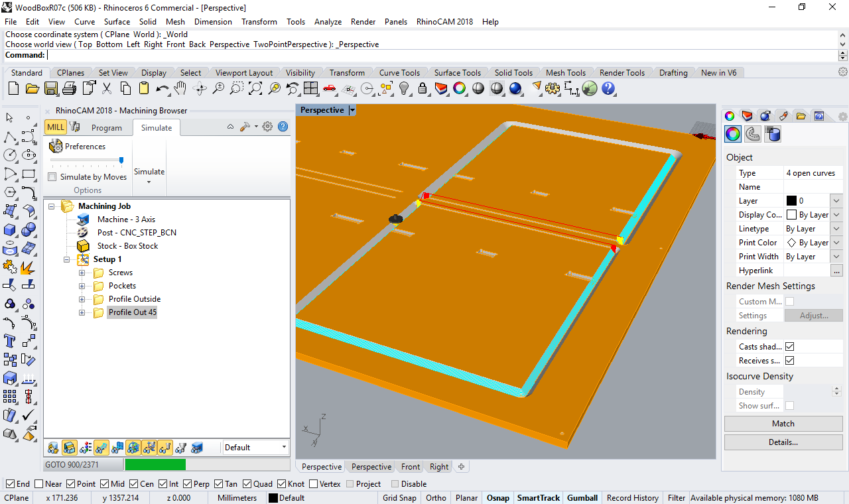Enable the Vertex osnap checkbox
The height and width of the screenshot is (504, 849).
(313, 484)
